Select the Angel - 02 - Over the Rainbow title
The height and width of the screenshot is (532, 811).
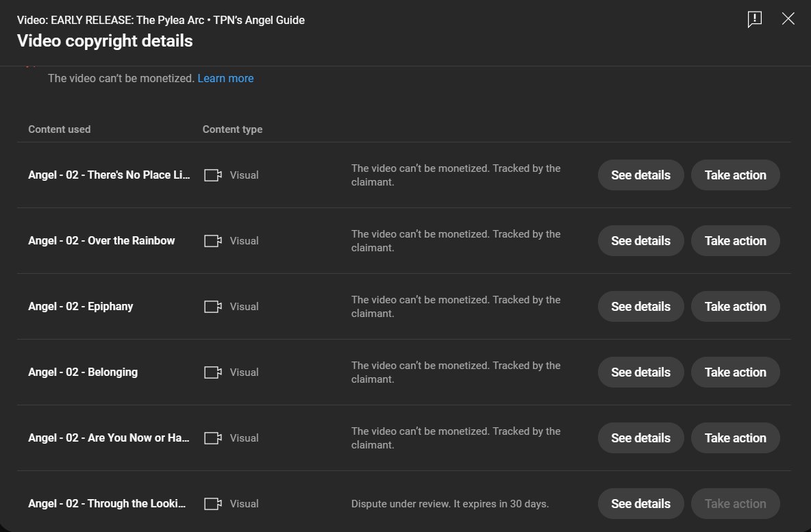(101, 240)
